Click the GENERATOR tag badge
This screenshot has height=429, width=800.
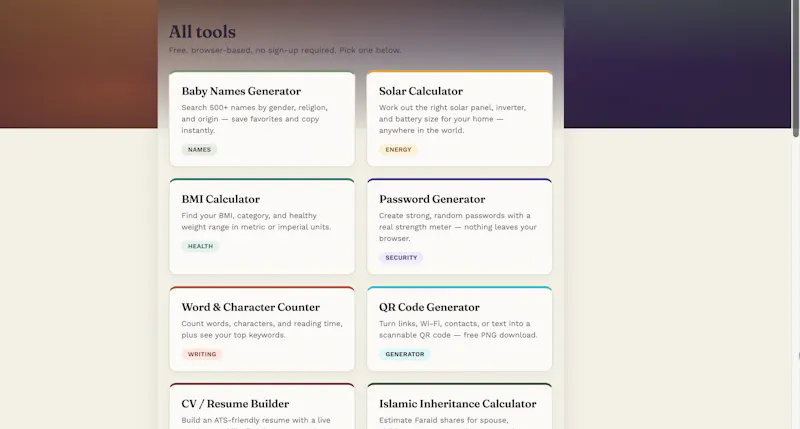tap(405, 354)
